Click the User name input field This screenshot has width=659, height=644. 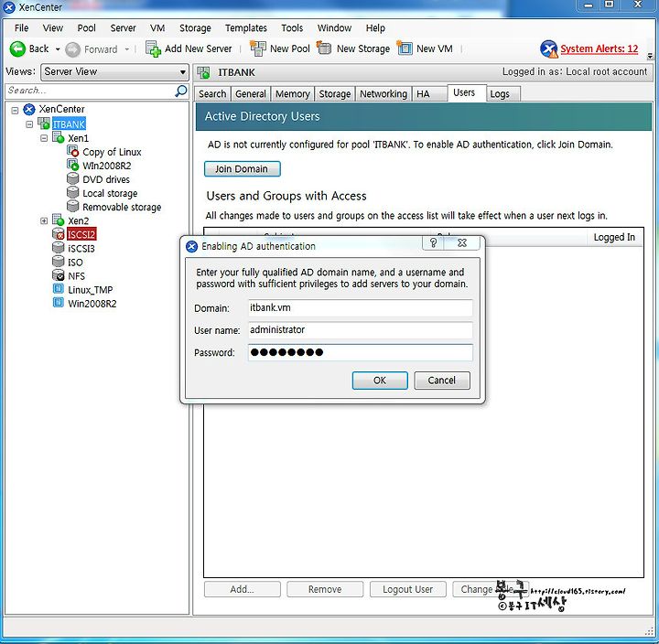(361, 329)
